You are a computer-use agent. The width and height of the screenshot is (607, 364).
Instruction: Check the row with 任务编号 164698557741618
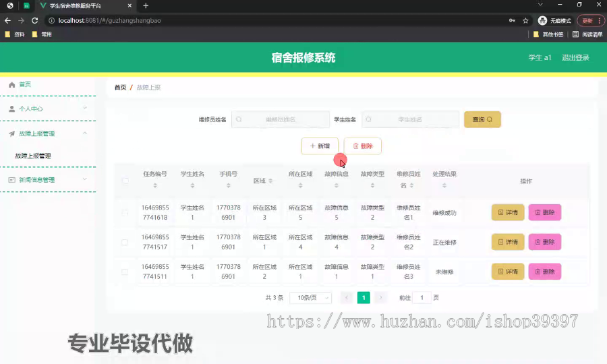125,212
